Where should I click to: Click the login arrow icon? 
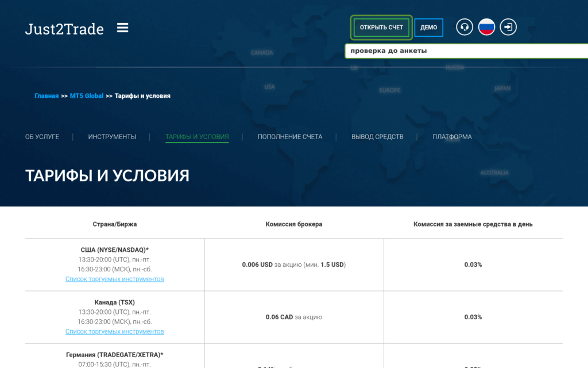tap(508, 27)
